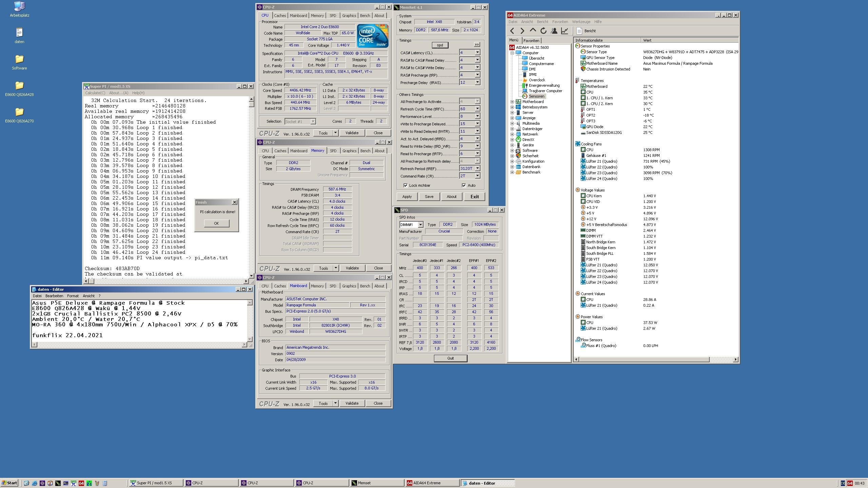Click Overclock item in AIDA64 tree
The height and width of the screenshot is (488, 868).
(x=537, y=80)
